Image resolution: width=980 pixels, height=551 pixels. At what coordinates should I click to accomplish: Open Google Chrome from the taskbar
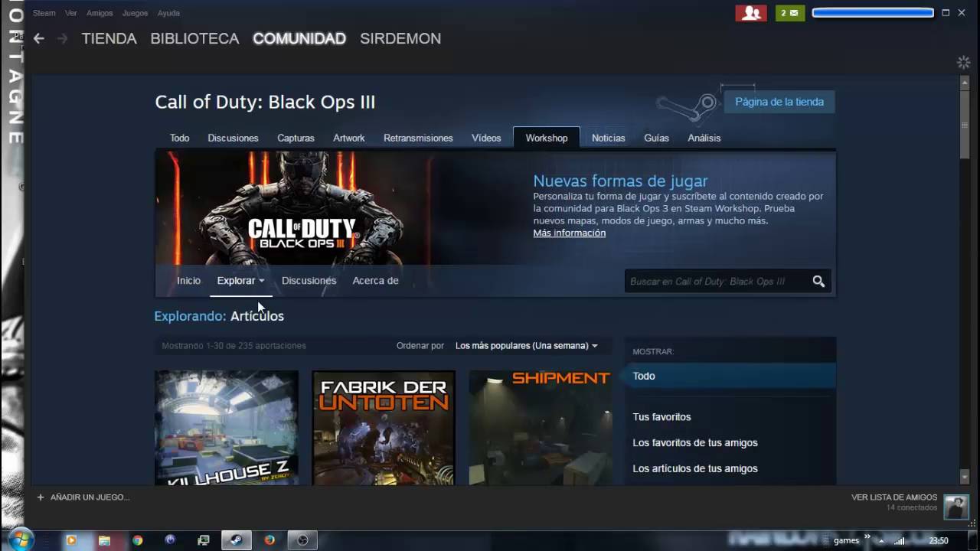(137, 540)
